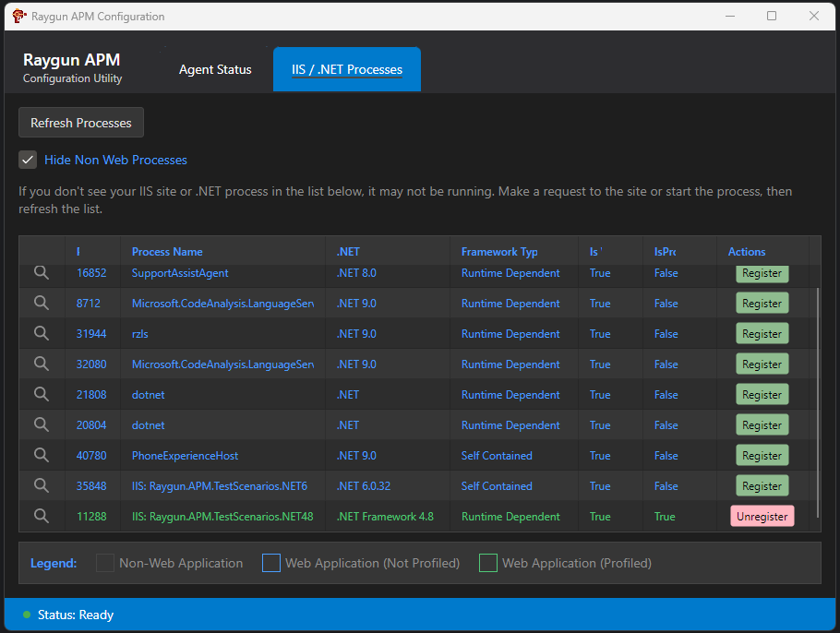840x633 pixels.
Task: Unregister IIS Raygun.APM.TestScenarios.NET48 process
Action: tap(762, 516)
